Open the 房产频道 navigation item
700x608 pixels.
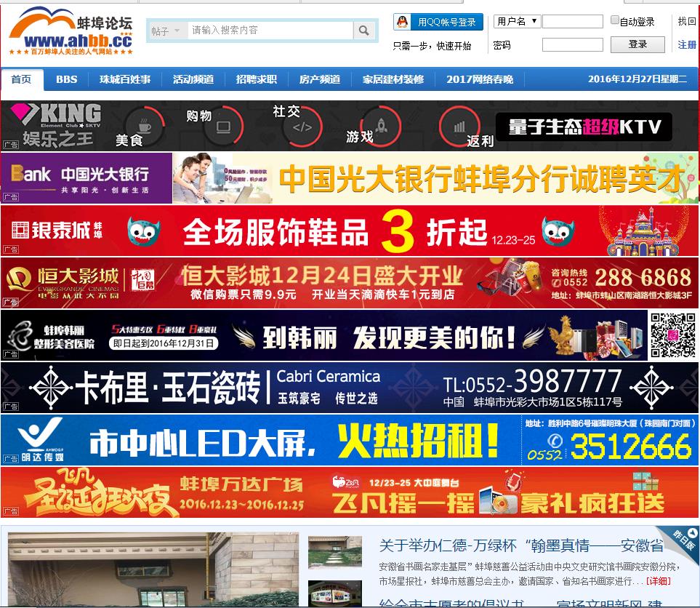320,79
